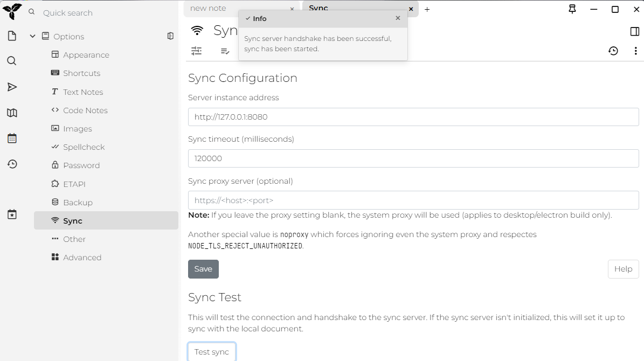Focus the Server instance address field

coord(413,116)
